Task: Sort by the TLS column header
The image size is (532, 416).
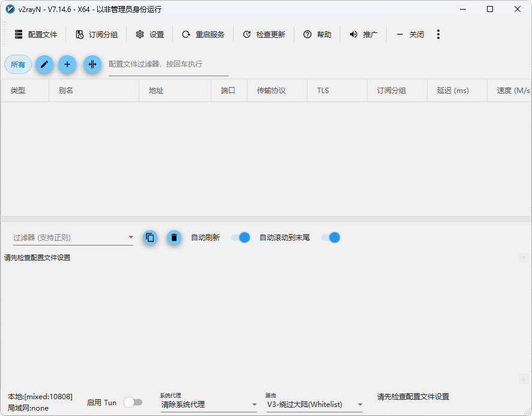Action: (x=337, y=91)
